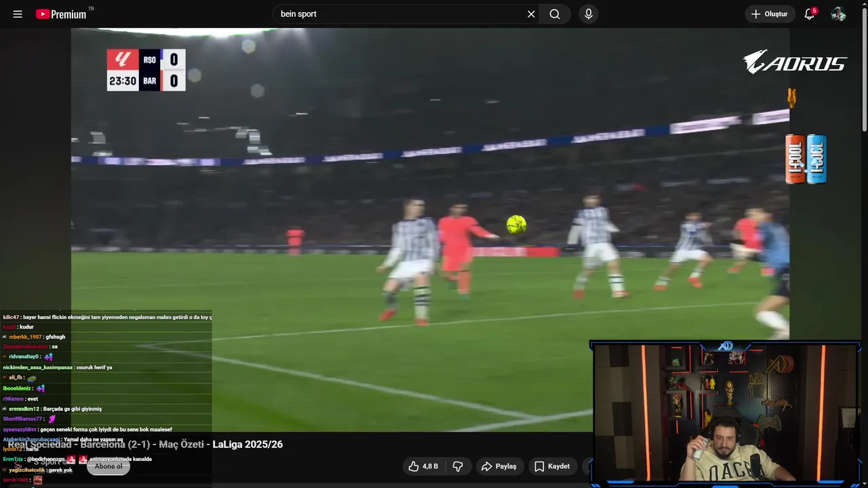The height and width of the screenshot is (488, 868).
Task: Start voice search with the microphone icon
Action: (x=589, y=14)
